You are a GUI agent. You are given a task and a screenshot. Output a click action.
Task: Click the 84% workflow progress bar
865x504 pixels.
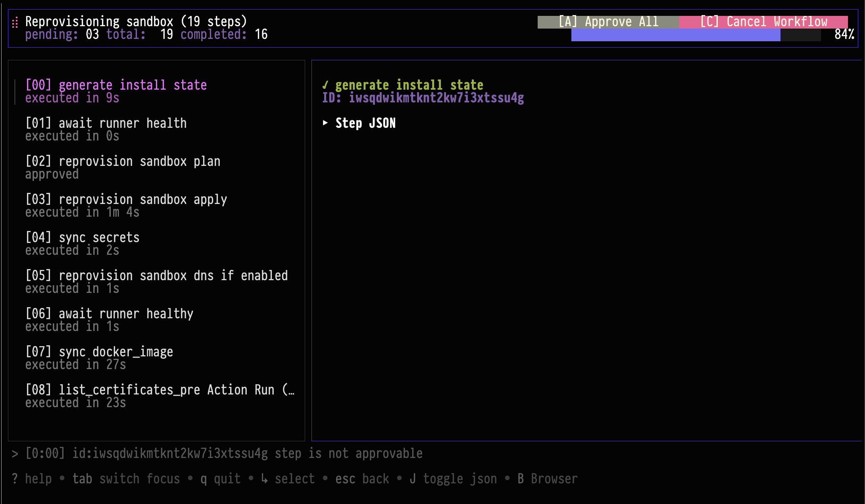(x=696, y=35)
